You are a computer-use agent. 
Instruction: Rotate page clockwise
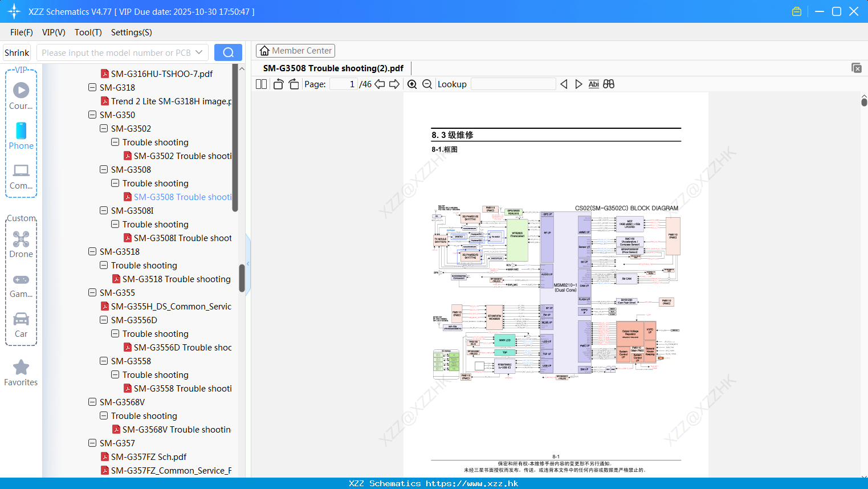294,84
